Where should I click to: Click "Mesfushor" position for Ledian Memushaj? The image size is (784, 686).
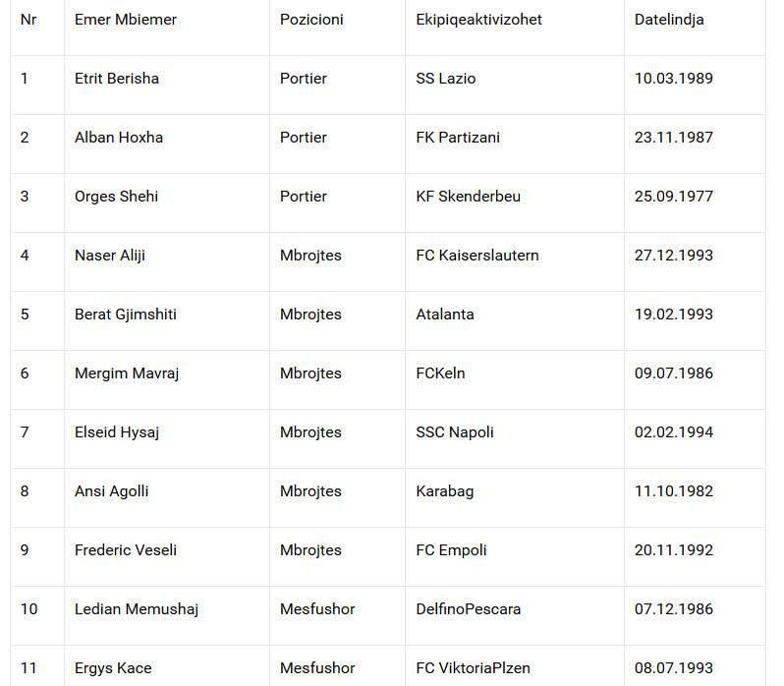[x=317, y=609]
